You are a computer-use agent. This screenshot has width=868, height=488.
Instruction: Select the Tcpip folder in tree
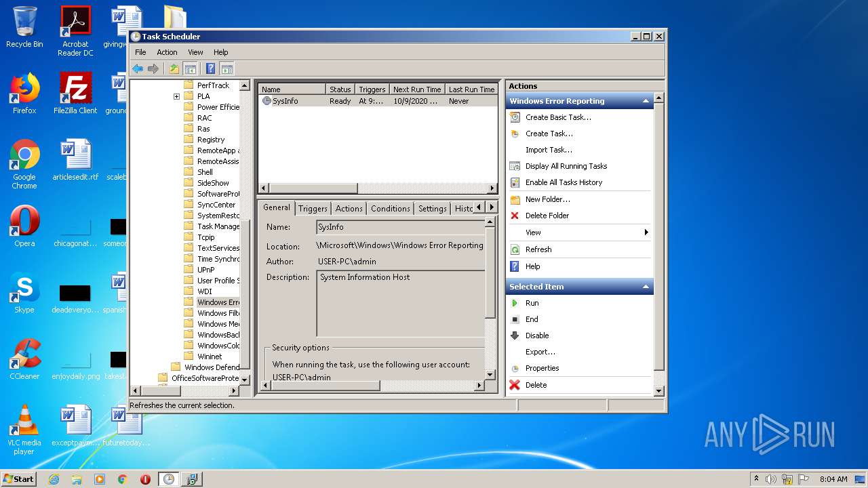coord(205,237)
